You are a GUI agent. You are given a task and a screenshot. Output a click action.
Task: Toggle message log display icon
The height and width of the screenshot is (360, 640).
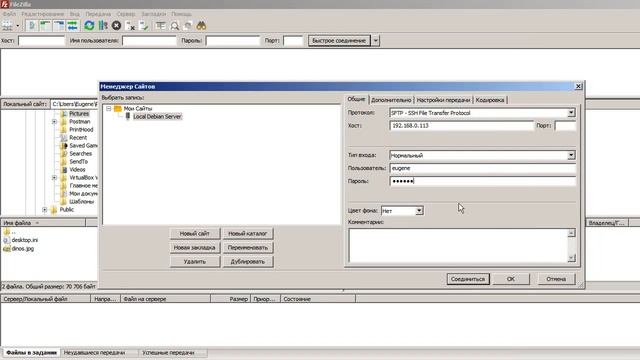click(x=32, y=26)
